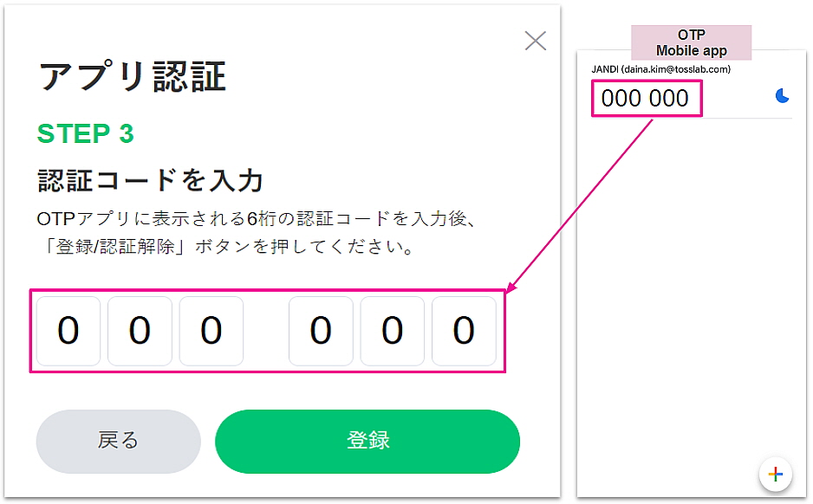Focus the first digit input box
Viewport: 813px width, 504px height.
click(x=68, y=330)
